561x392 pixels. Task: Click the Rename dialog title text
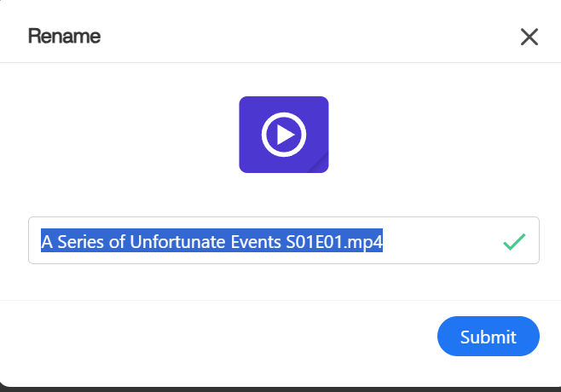coord(64,36)
